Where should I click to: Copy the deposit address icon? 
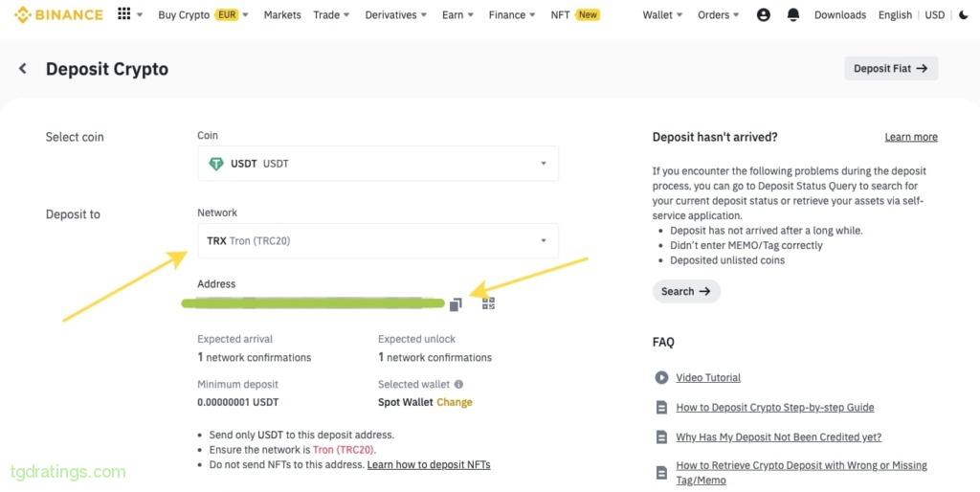(456, 303)
